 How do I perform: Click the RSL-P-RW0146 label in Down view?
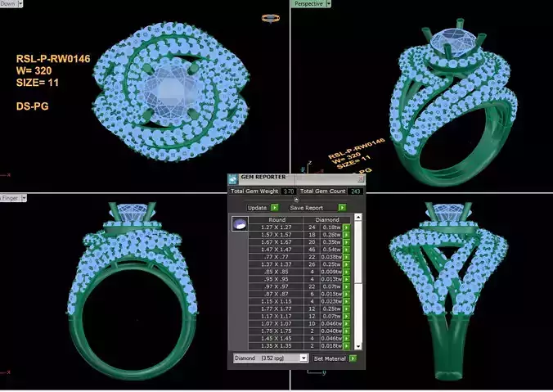tap(53, 59)
